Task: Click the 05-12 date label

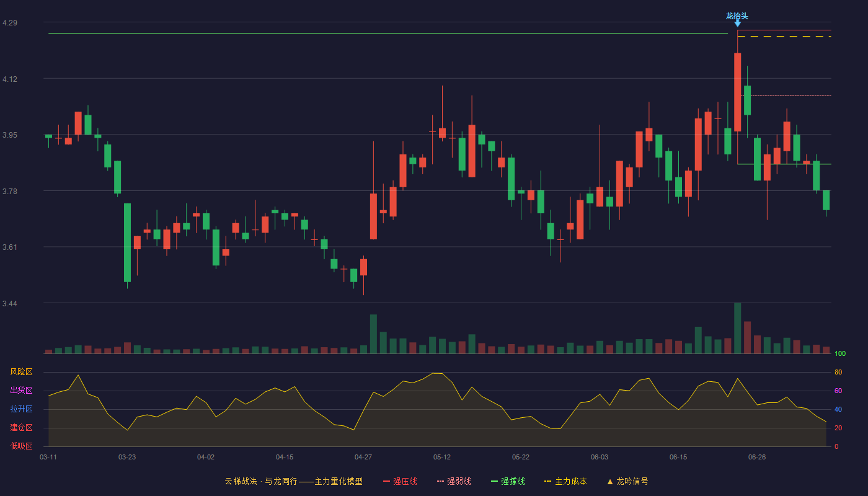Action: [x=442, y=457]
